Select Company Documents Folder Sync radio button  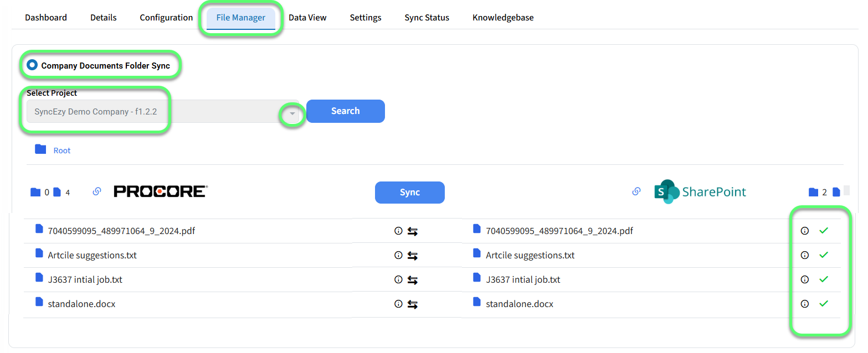[x=32, y=65]
